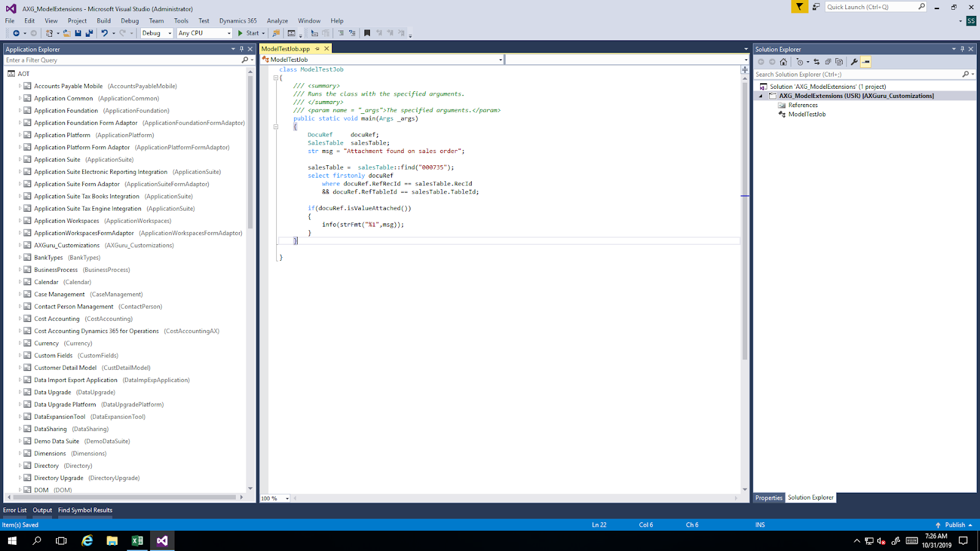
Task: Open Excel from the taskbar
Action: point(137,541)
